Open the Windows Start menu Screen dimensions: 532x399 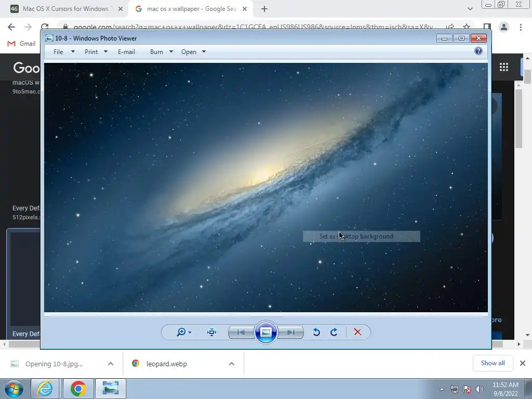[14, 389]
